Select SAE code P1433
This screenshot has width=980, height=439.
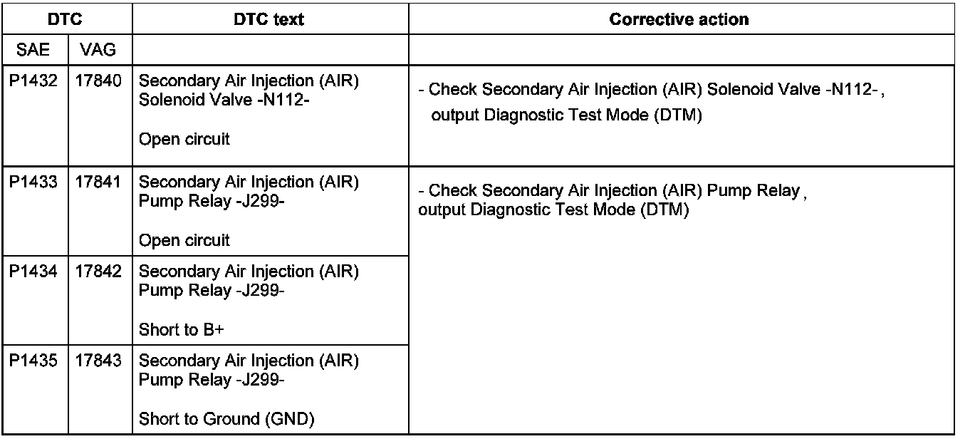click(x=35, y=182)
